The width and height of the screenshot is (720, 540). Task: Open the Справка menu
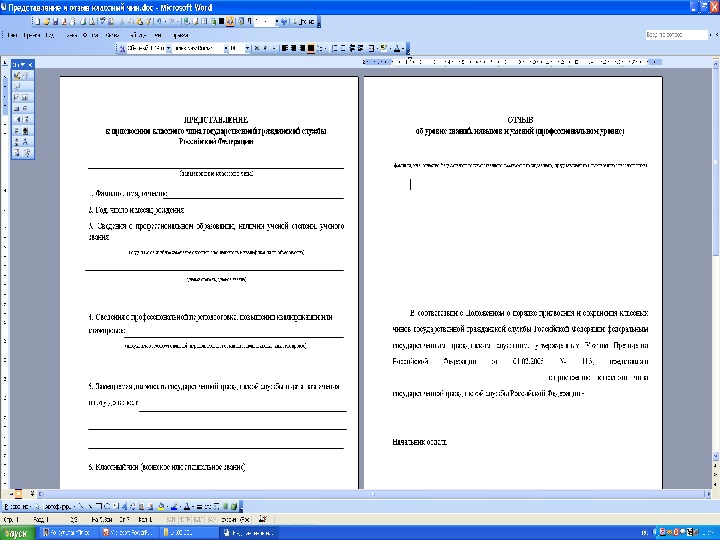coord(181,35)
